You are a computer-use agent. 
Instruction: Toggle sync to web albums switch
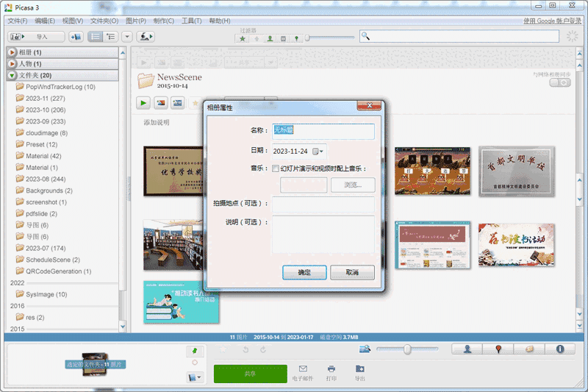560,82
